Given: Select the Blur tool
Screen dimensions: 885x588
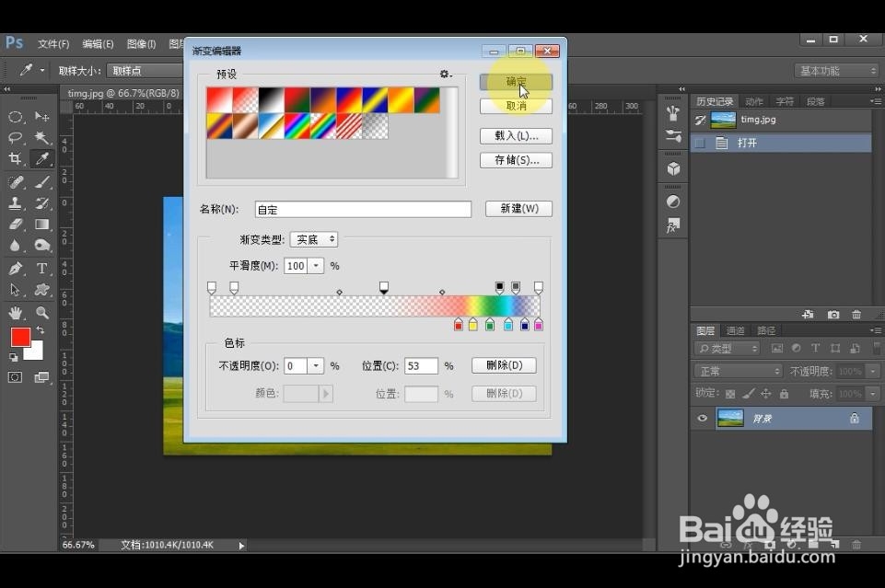Looking at the screenshot, I should pos(16,246).
